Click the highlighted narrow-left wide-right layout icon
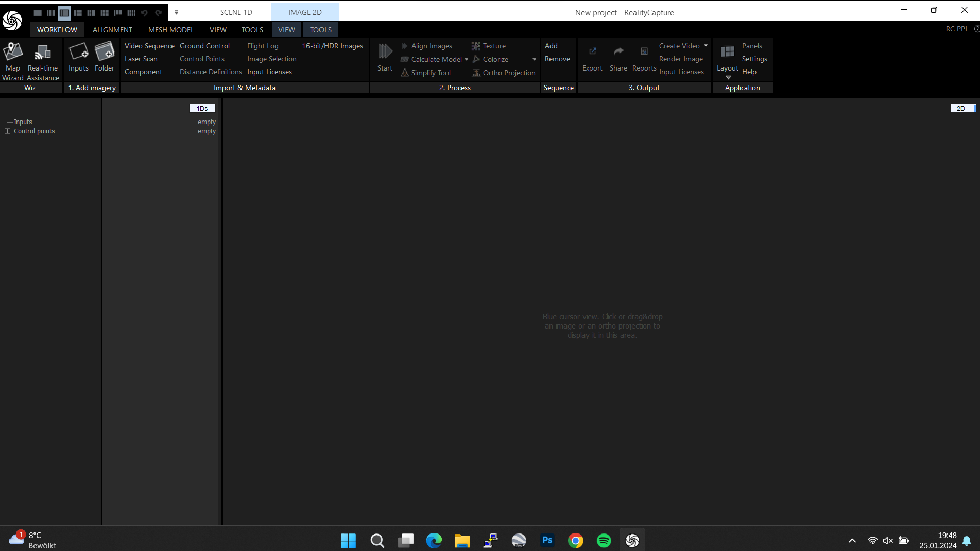This screenshot has width=980, height=551. pos(64,13)
